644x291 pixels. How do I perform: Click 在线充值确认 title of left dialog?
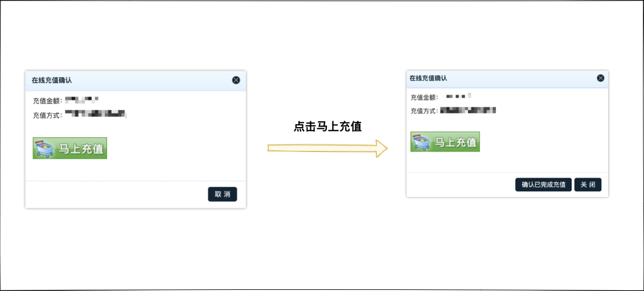(x=52, y=80)
